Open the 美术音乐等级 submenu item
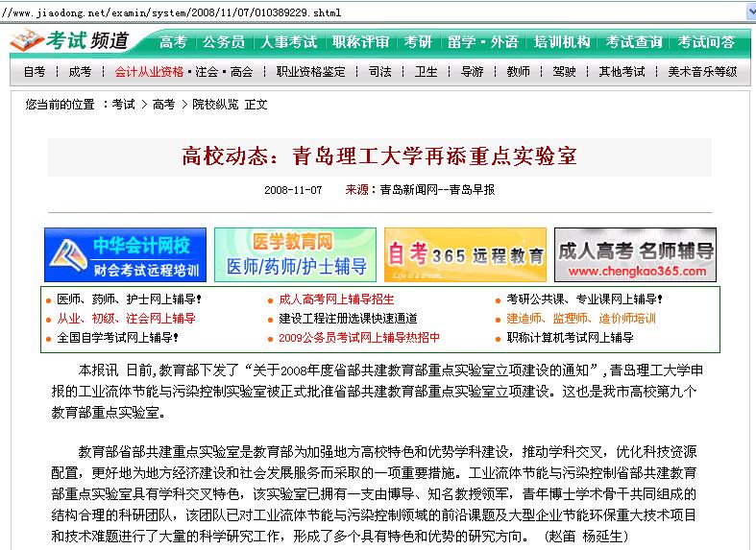 click(702, 72)
